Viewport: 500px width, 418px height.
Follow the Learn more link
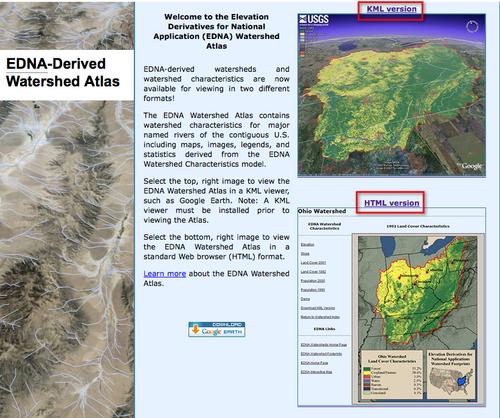point(165,274)
